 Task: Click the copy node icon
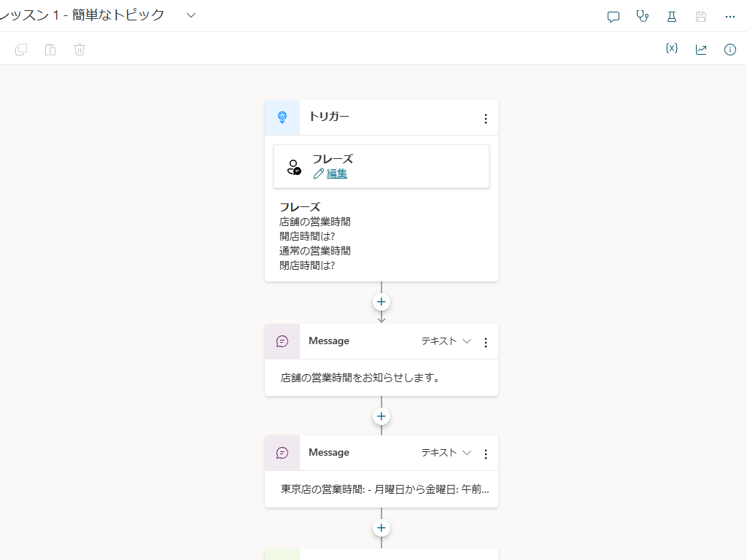pyautogui.click(x=21, y=50)
